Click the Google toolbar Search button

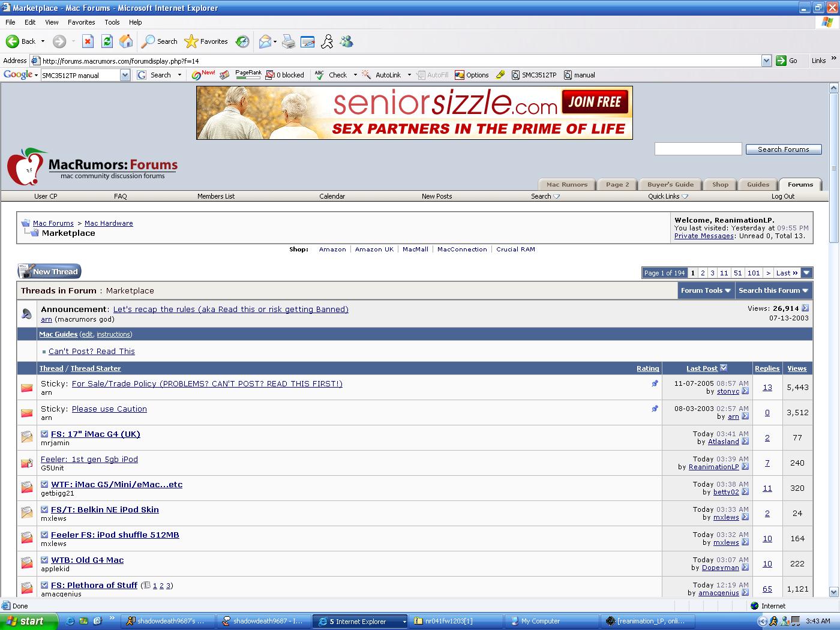tap(155, 75)
